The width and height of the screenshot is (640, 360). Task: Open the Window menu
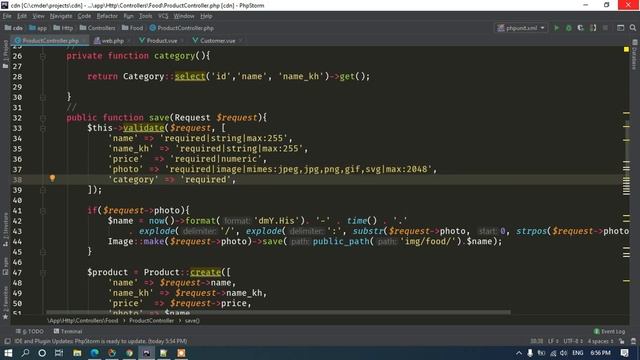click(184, 16)
